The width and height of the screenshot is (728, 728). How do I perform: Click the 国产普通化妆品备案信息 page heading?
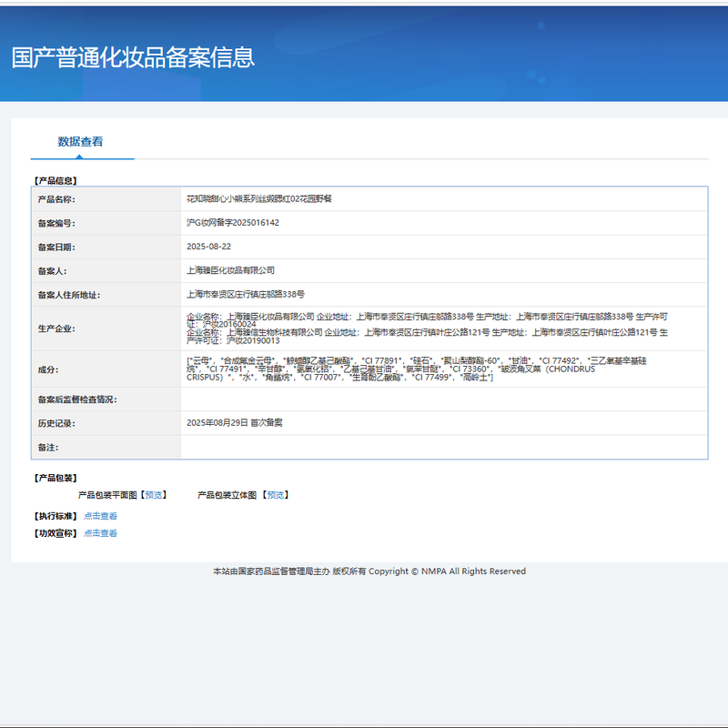click(133, 57)
